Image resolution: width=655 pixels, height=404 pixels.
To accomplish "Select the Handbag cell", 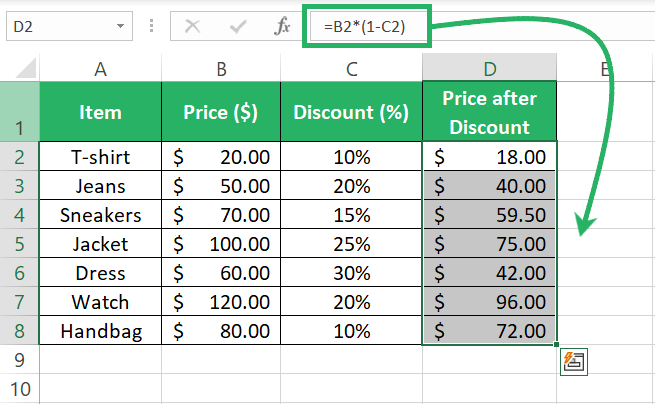I will [100, 330].
